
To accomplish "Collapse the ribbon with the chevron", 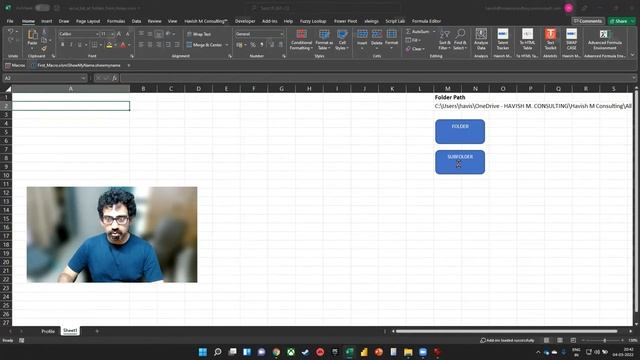I will (633, 55).
